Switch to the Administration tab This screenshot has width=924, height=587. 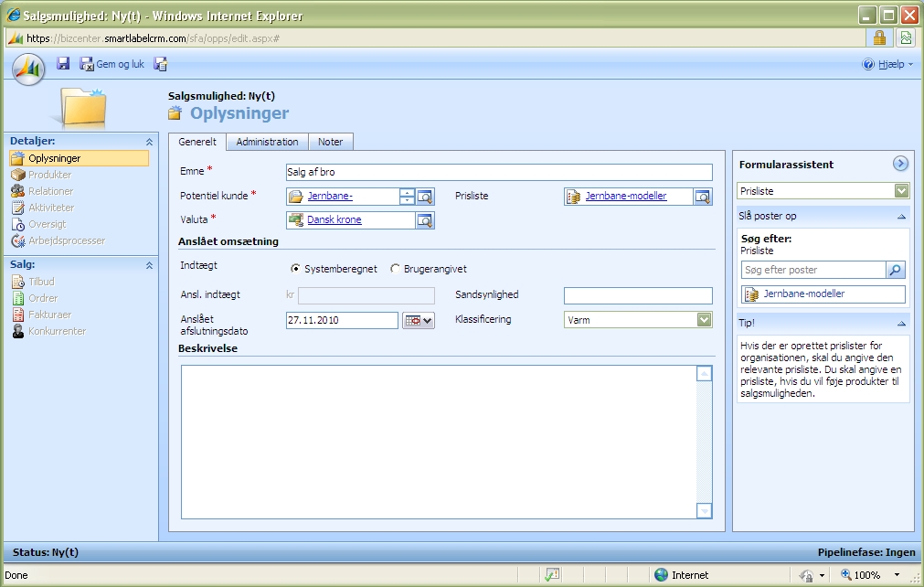click(x=267, y=142)
